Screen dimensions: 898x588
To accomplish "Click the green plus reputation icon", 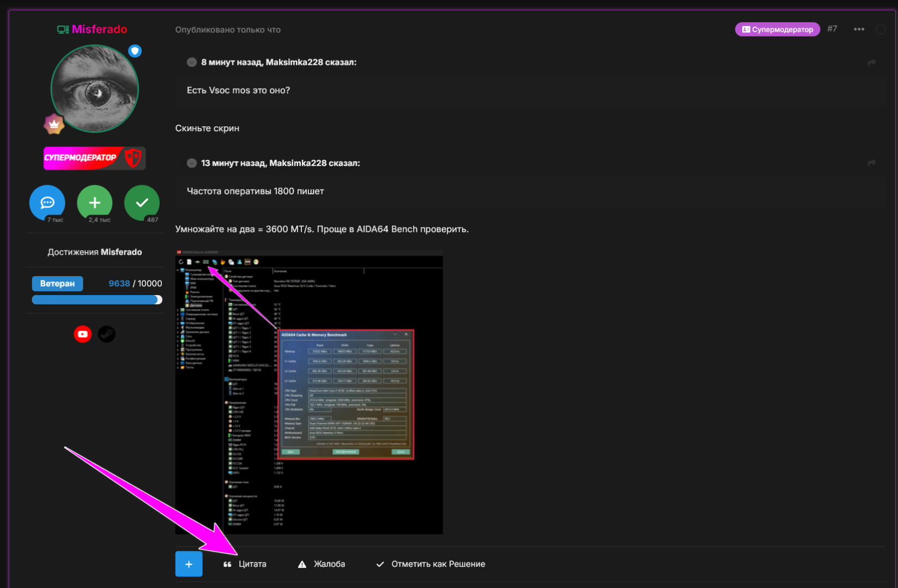I will [x=95, y=203].
